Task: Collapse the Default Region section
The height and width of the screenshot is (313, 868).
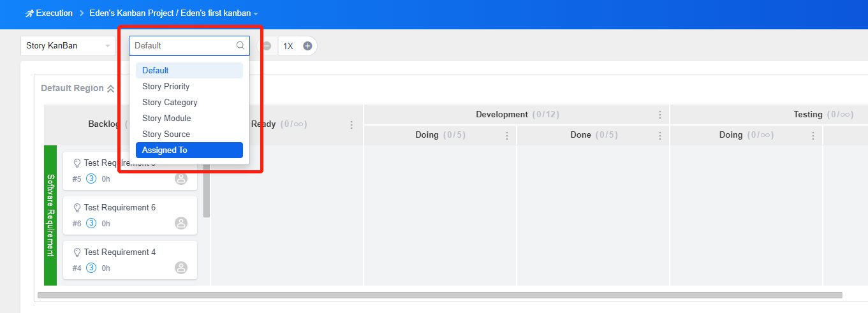Action: (x=110, y=89)
